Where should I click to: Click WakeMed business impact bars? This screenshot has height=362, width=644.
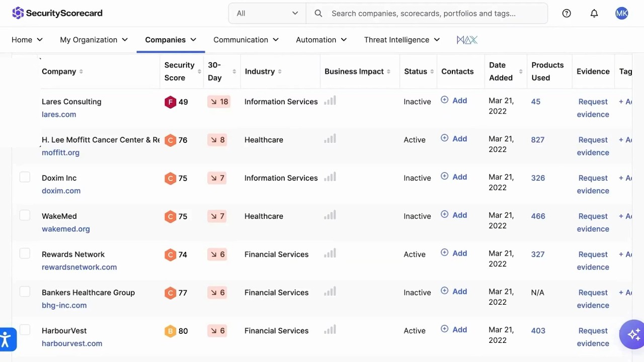(x=330, y=216)
